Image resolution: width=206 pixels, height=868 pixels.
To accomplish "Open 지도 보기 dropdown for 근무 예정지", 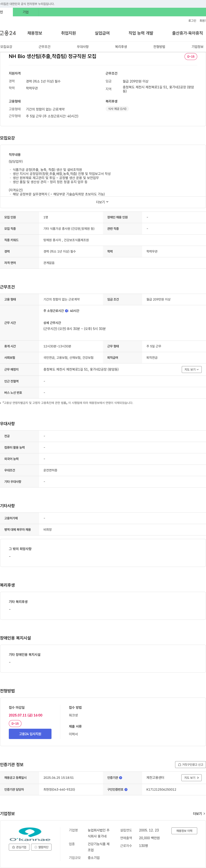I will (x=192, y=370).
